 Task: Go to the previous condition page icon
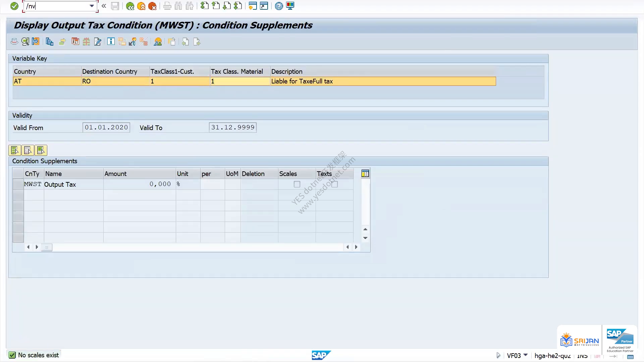[185, 42]
